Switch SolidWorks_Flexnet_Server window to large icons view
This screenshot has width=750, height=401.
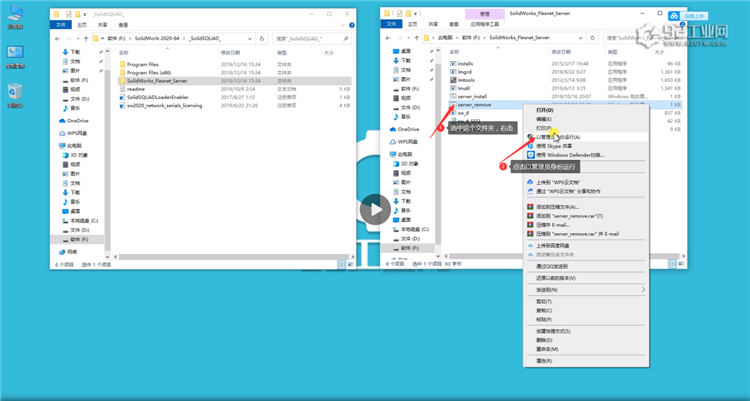[x=681, y=264]
